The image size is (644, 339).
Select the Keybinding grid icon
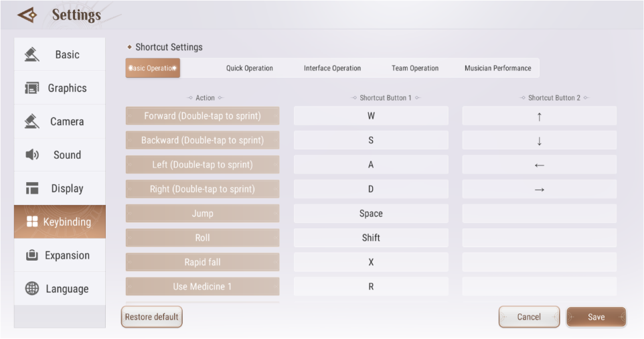(32, 222)
